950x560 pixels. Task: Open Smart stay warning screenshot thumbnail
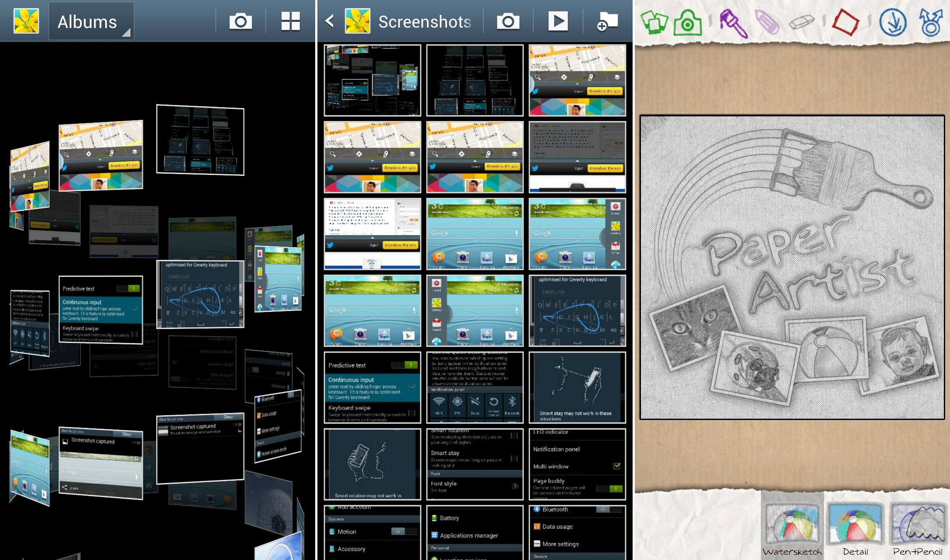(x=577, y=388)
